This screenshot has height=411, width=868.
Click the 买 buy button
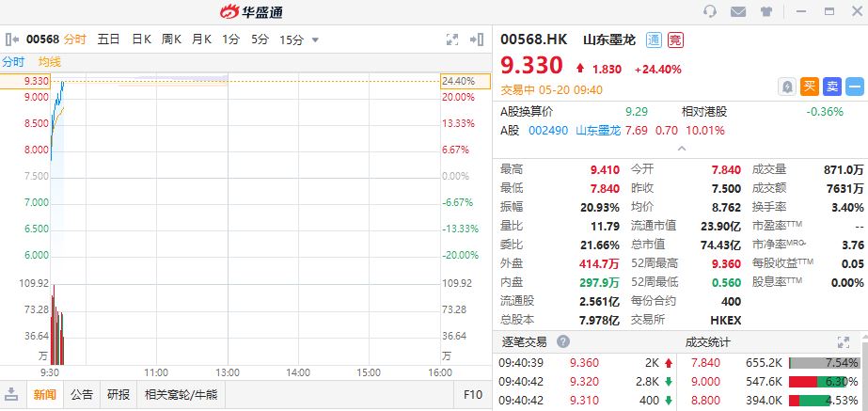pos(810,87)
